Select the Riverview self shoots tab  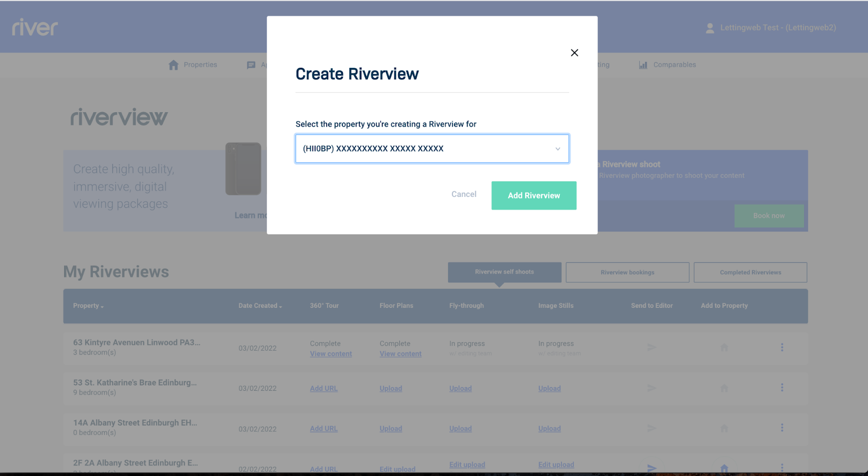pos(505,272)
